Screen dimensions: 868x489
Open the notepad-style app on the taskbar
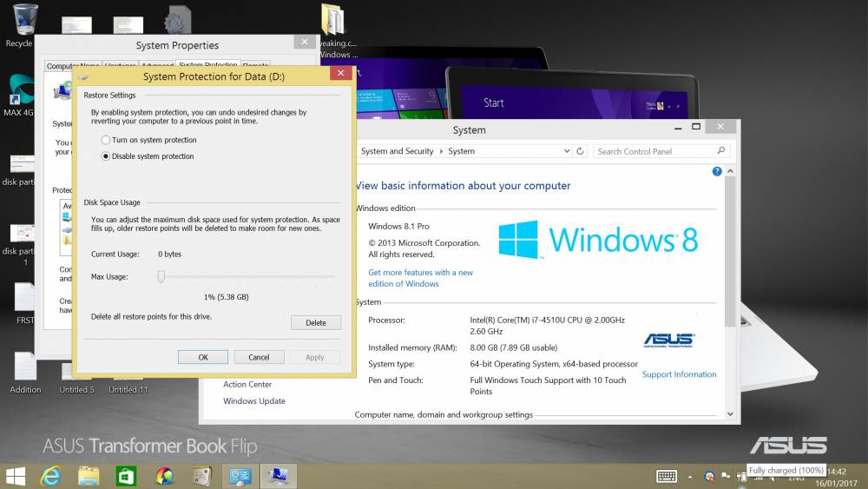202,476
